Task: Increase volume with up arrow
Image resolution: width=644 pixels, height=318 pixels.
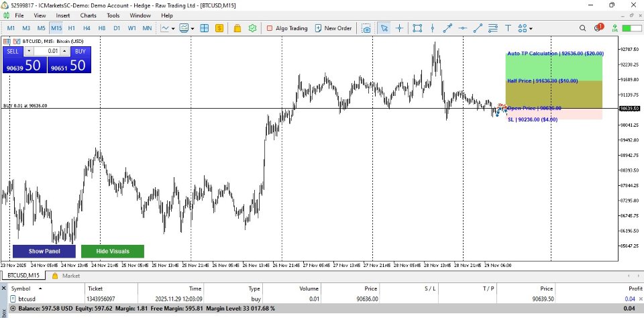Action: [65, 52]
